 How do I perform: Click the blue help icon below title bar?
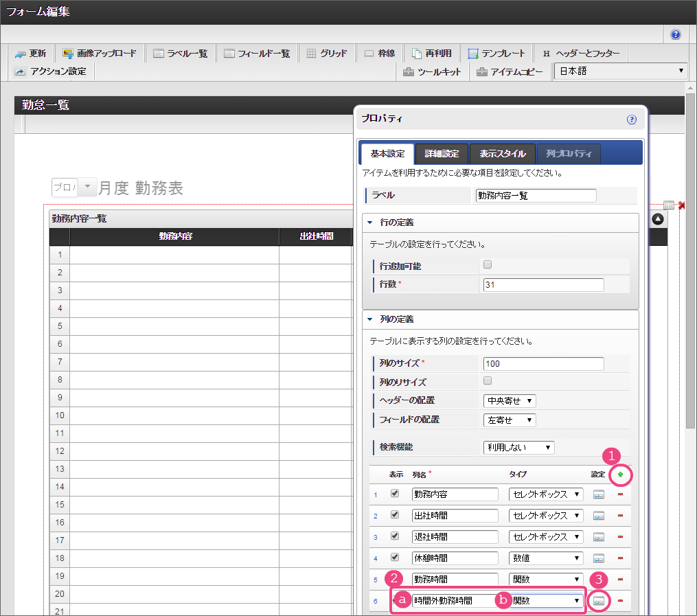pyautogui.click(x=676, y=34)
